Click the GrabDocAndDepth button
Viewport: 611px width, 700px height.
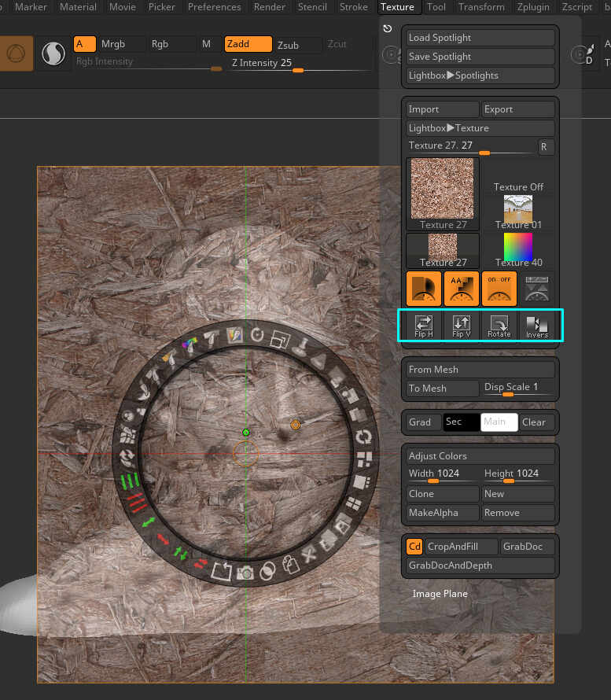click(480, 566)
